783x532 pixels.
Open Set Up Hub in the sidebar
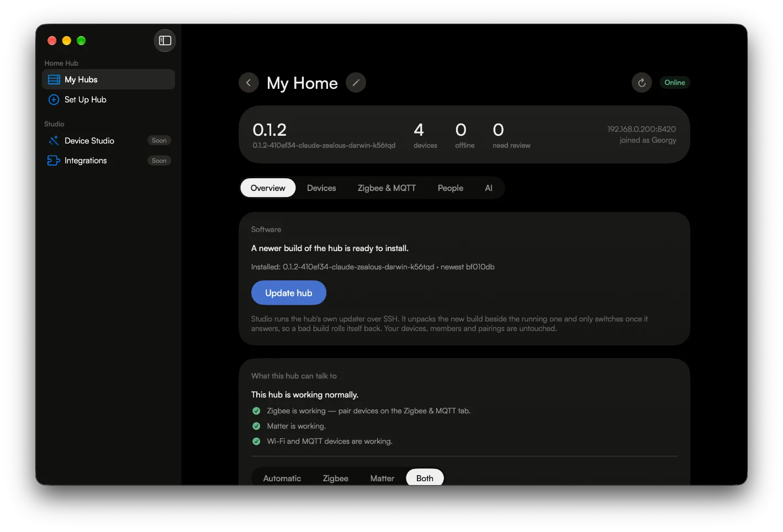click(108, 99)
